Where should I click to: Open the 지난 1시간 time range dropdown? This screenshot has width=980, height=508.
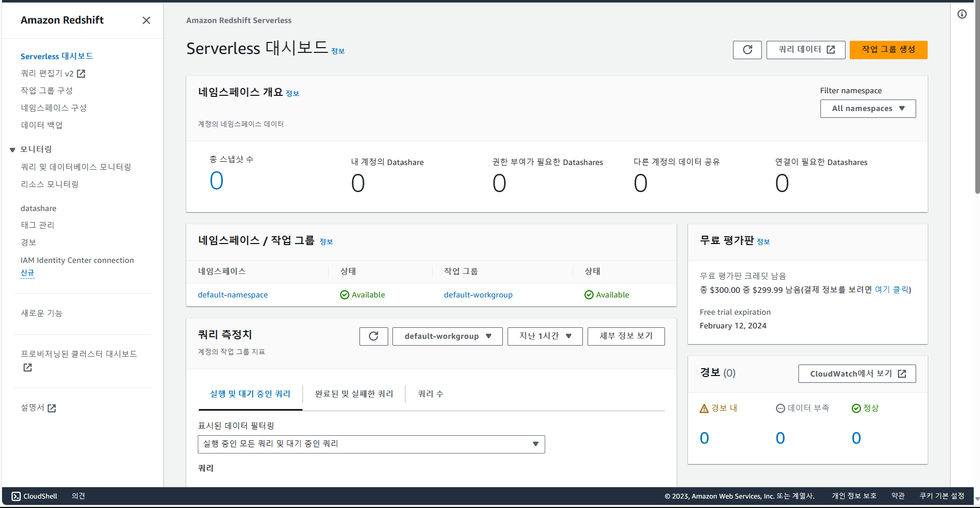click(545, 336)
